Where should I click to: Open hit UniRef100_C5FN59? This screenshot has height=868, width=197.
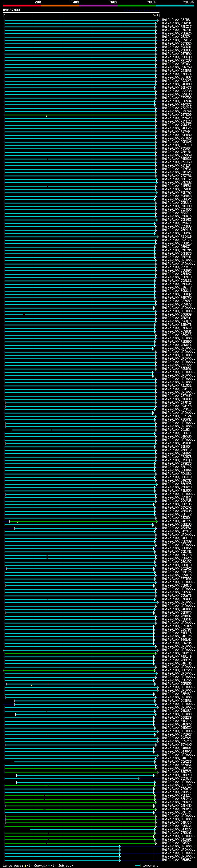coord(177,684)
